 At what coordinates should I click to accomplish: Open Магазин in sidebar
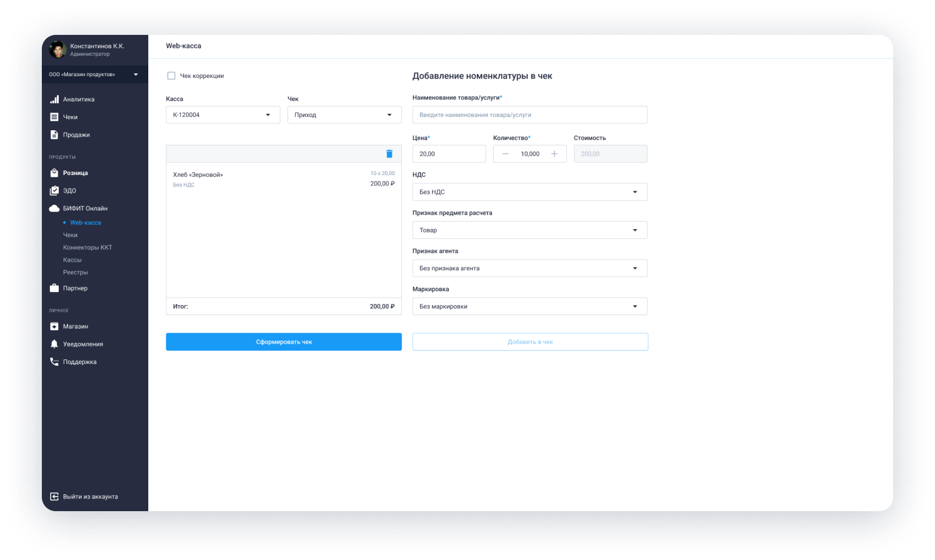pyautogui.click(x=76, y=326)
